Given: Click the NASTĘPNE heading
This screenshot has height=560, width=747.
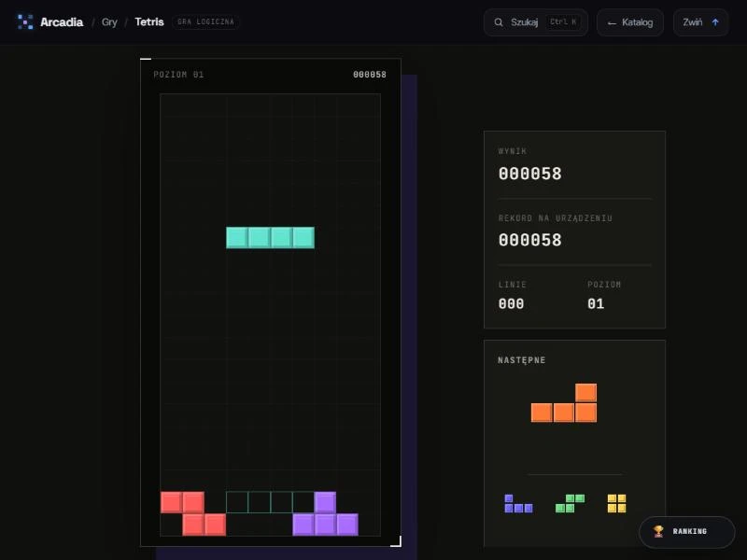Looking at the screenshot, I should point(522,360).
